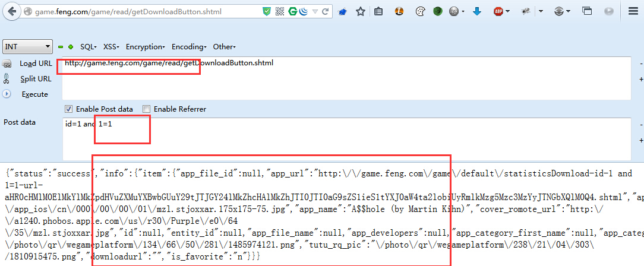Click the green shield icon in address bar
The image size is (644, 266).
(267, 12)
